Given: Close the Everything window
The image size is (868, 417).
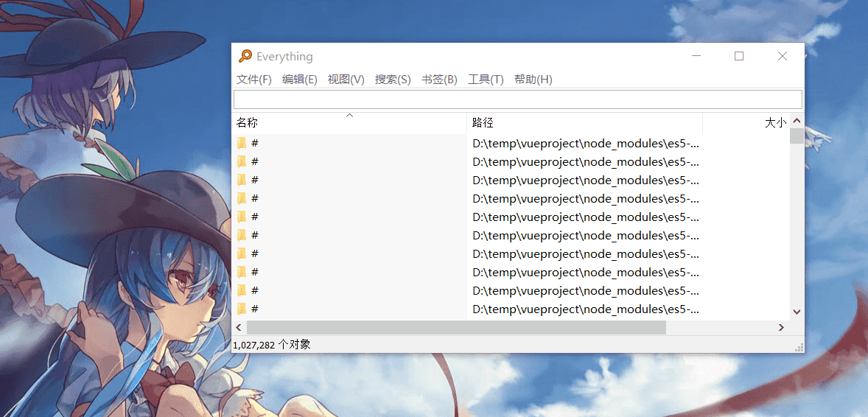Looking at the screenshot, I should [x=783, y=56].
